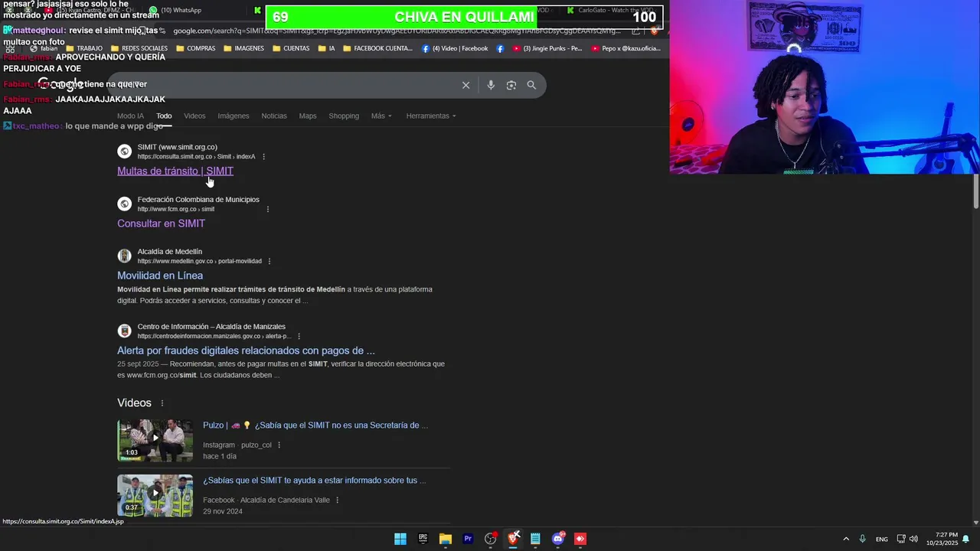The height and width of the screenshot is (551, 980).
Task: Play the 1:03 Pulzo video thumbnail
Action: tap(155, 440)
